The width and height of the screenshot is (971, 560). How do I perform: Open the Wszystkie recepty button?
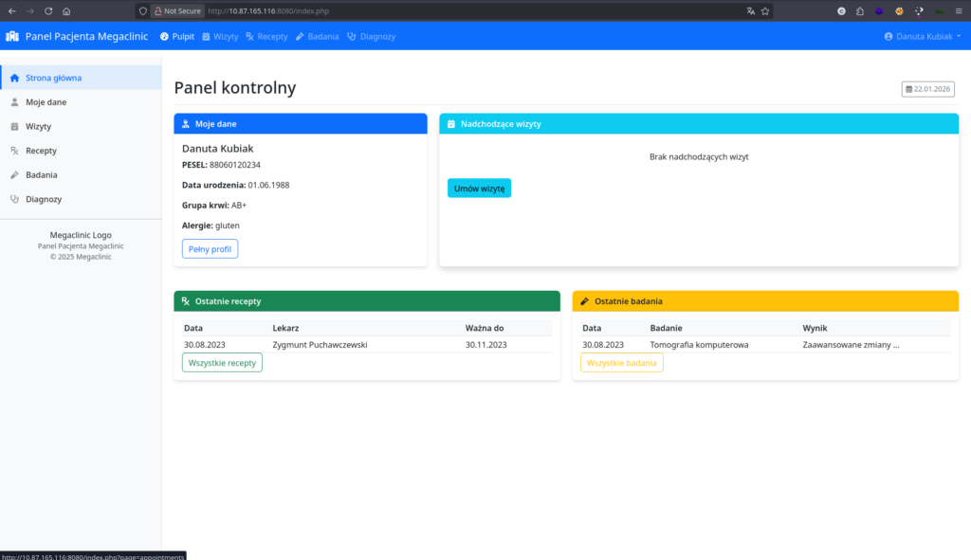pyautogui.click(x=222, y=363)
